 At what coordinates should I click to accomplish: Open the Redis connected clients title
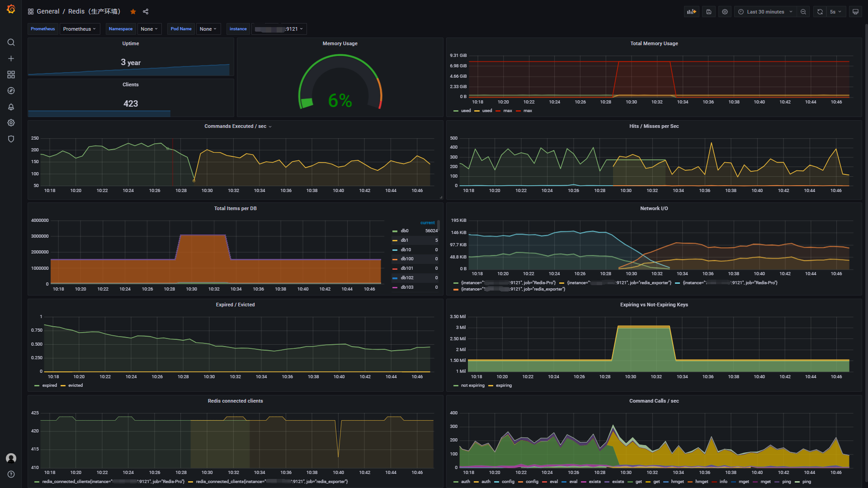point(235,401)
